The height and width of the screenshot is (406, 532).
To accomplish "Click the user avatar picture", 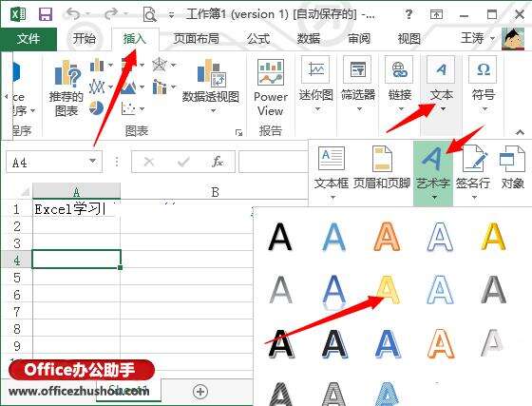I will (513, 39).
